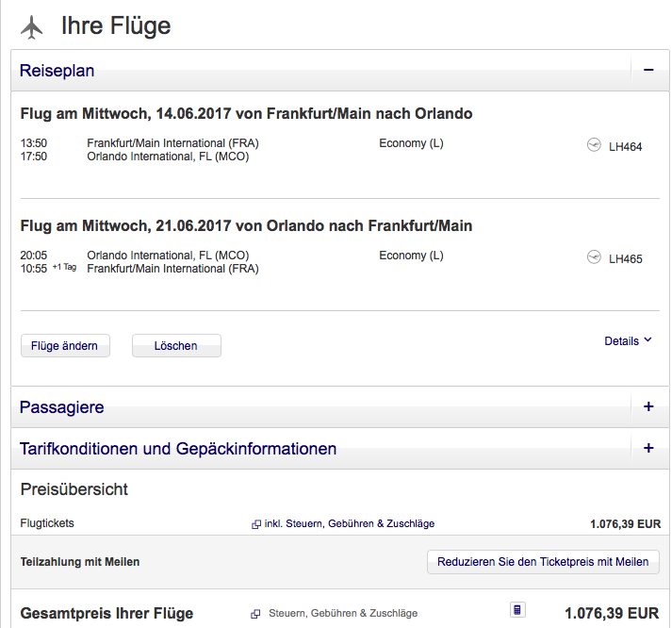Click flight number LH464

626,146
